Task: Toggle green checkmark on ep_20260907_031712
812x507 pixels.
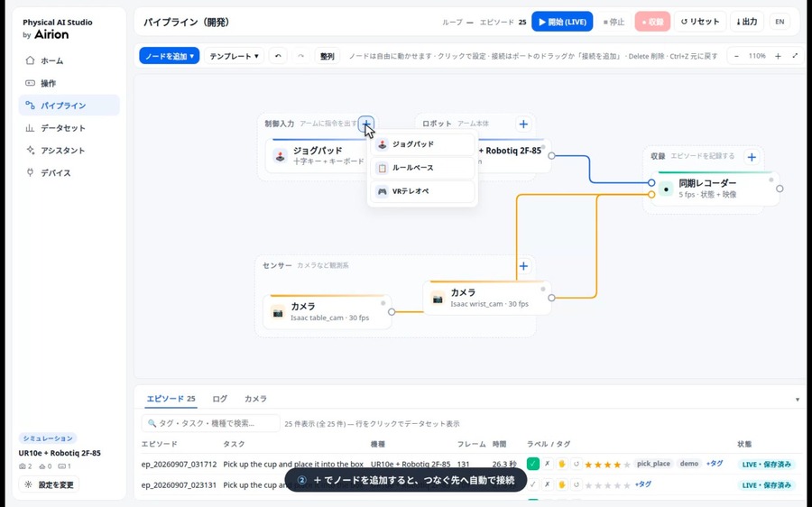Action: point(533,464)
